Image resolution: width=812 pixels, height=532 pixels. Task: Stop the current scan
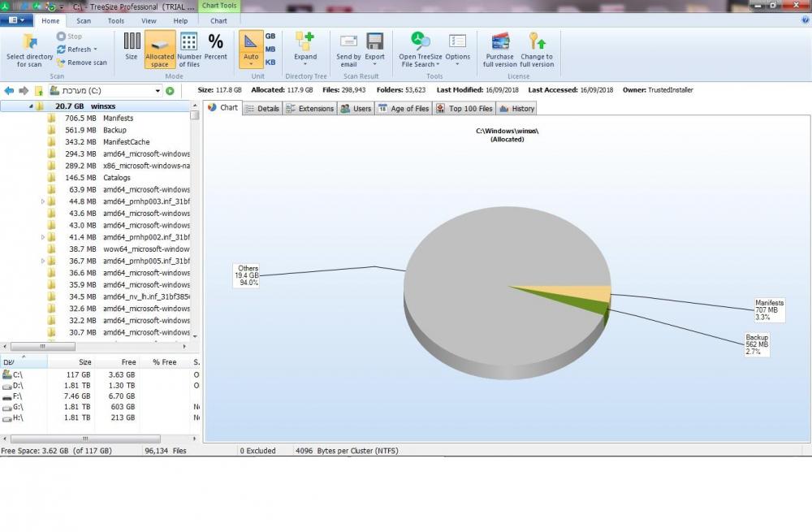tap(69, 37)
